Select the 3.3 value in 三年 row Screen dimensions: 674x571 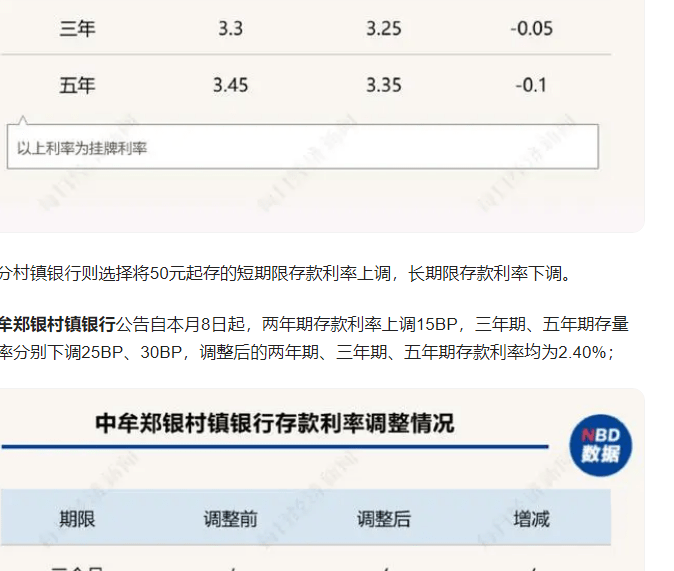click(x=230, y=29)
